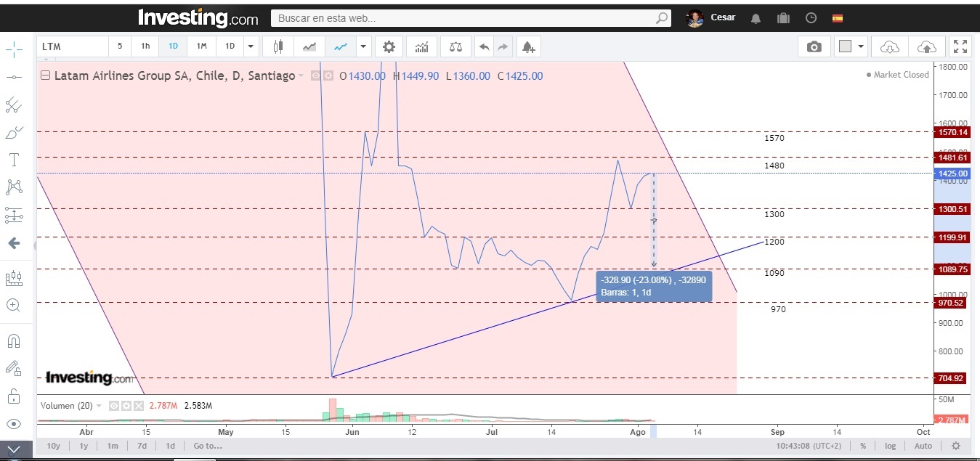Switch language via the Spanish flag
Viewport: 980px width, 461px height.
click(838, 18)
